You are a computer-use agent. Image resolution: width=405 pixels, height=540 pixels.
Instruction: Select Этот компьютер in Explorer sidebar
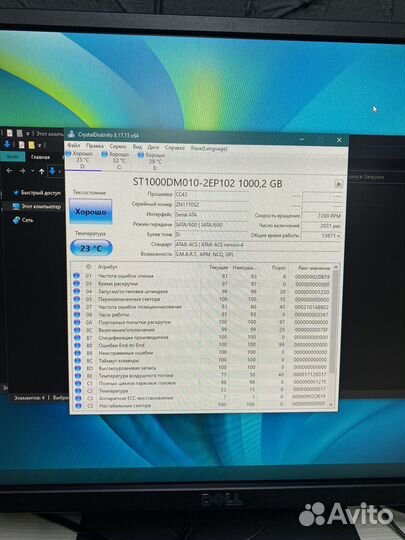37,207
